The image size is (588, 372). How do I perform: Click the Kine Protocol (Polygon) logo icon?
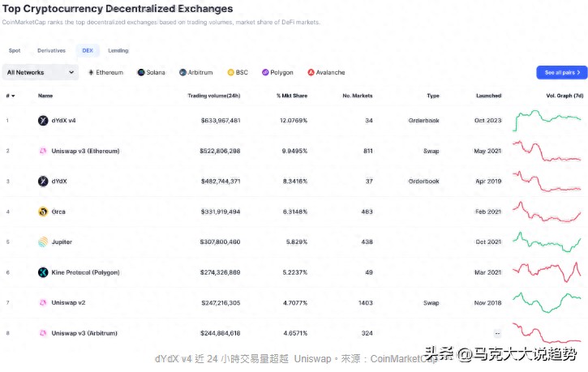coord(43,272)
